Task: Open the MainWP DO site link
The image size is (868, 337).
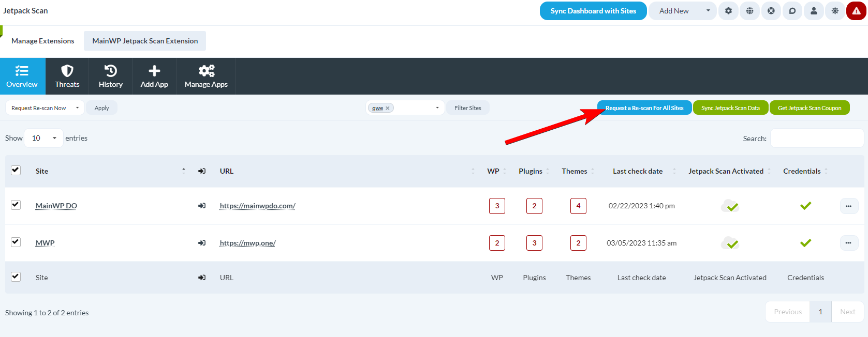Action: (x=56, y=206)
